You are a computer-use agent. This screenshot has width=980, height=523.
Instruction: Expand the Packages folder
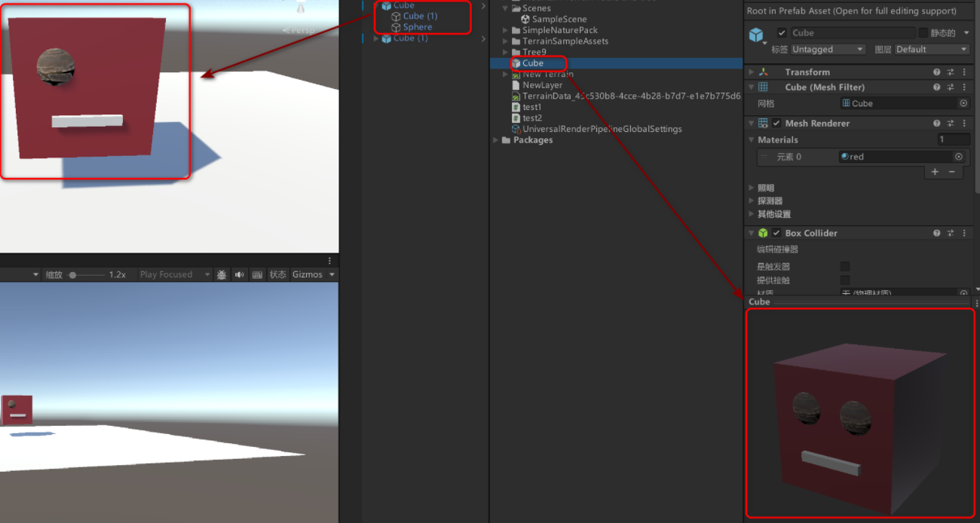495,140
